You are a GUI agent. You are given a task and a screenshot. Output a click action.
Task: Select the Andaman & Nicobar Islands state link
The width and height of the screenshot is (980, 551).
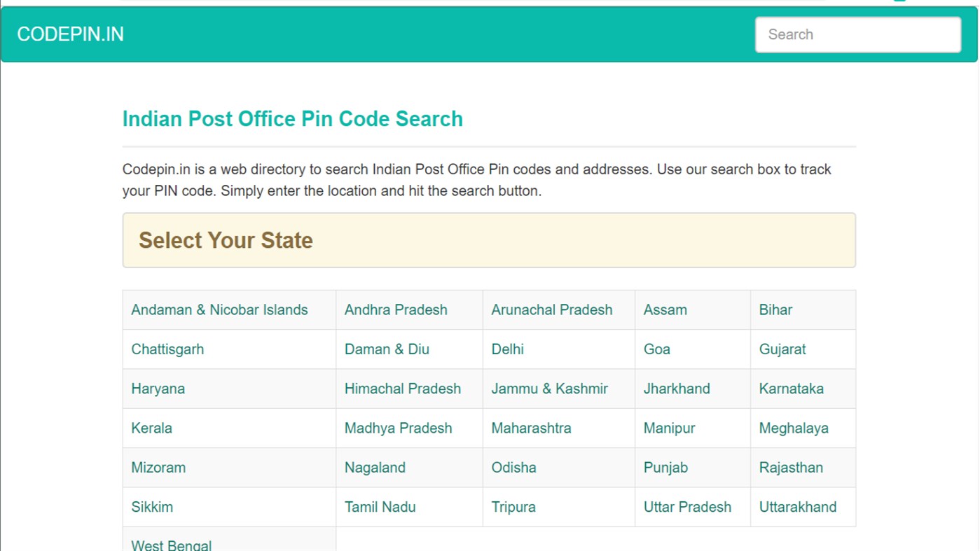pyautogui.click(x=219, y=309)
